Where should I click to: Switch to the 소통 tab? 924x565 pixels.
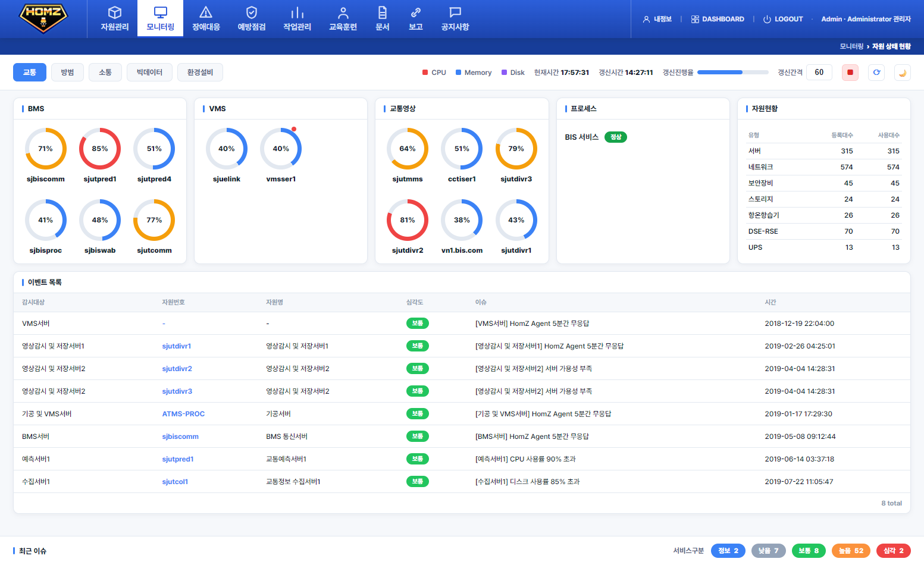tap(105, 73)
